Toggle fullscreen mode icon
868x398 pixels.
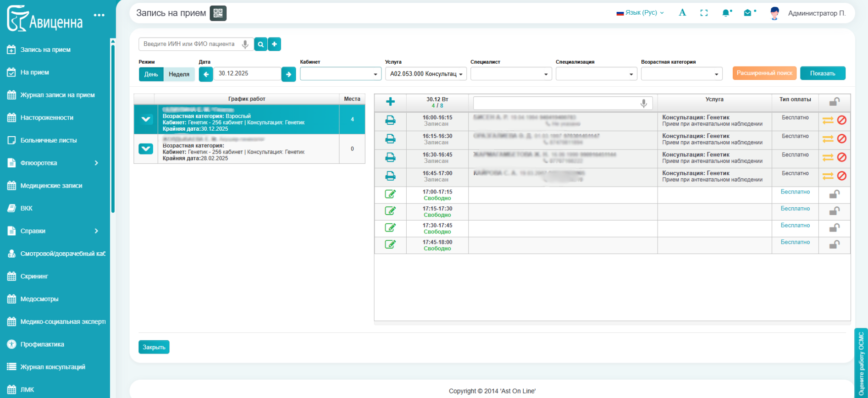pyautogui.click(x=704, y=13)
